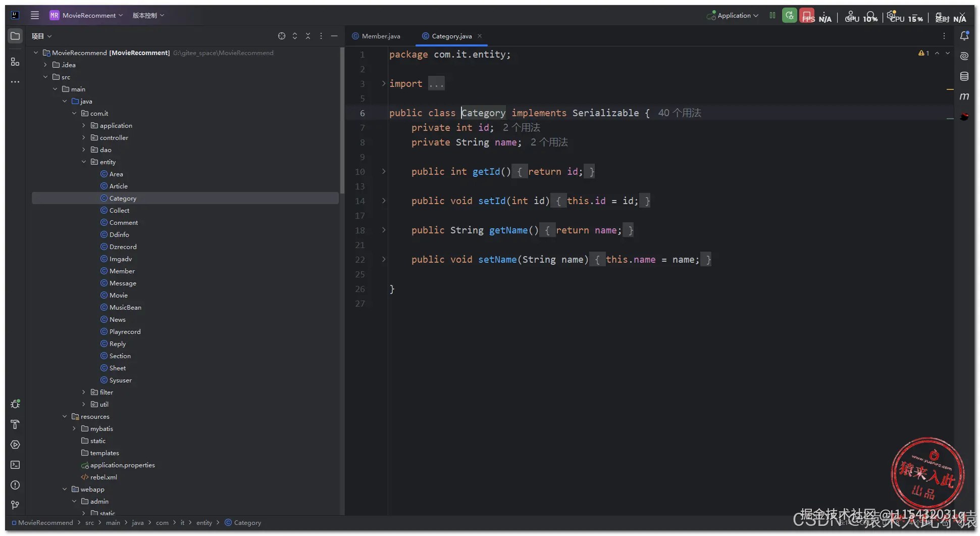This screenshot has height=536, width=980.
Task: Click the 40 个用法 usages hint
Action: point(680,113)
